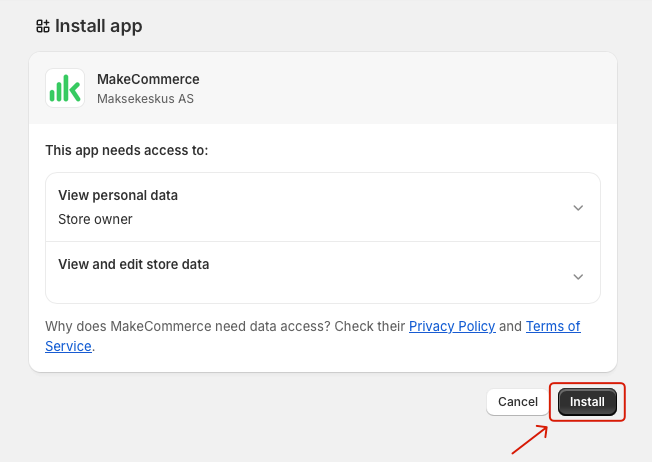Viewport: 652px width, 462px height.
Task: Select the "View and edit store data" label
Action: (134, 264)
